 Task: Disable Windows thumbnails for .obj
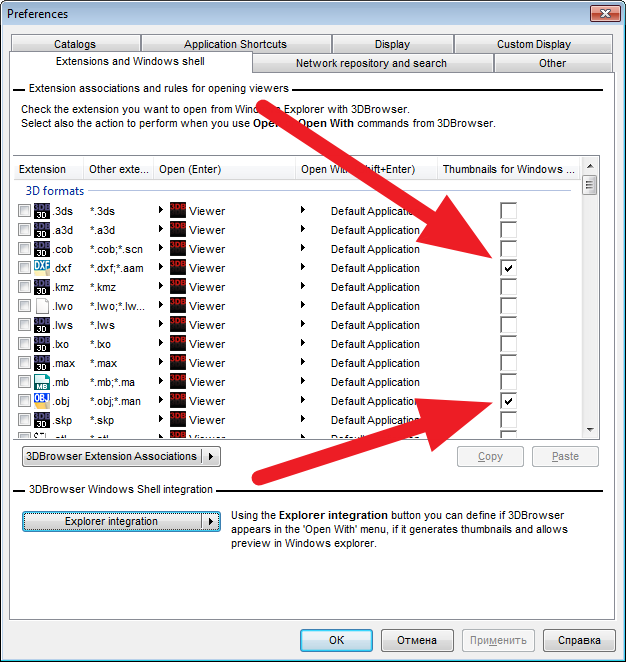(x=508, y=401)
